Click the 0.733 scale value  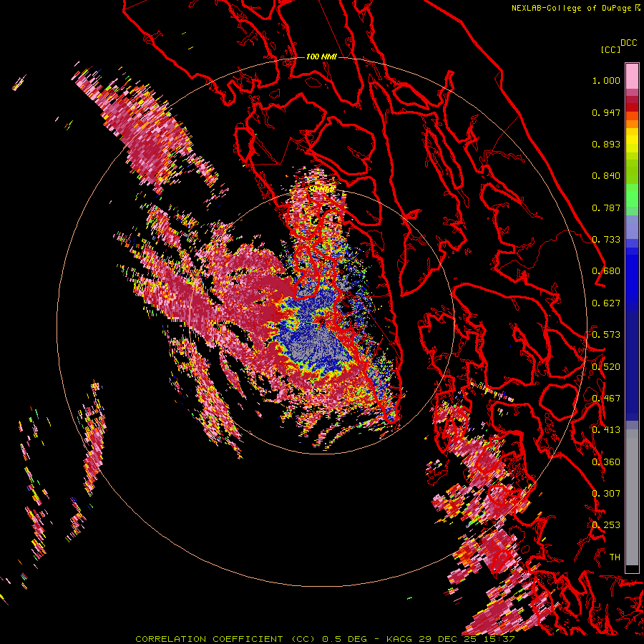tap(606, 240)
